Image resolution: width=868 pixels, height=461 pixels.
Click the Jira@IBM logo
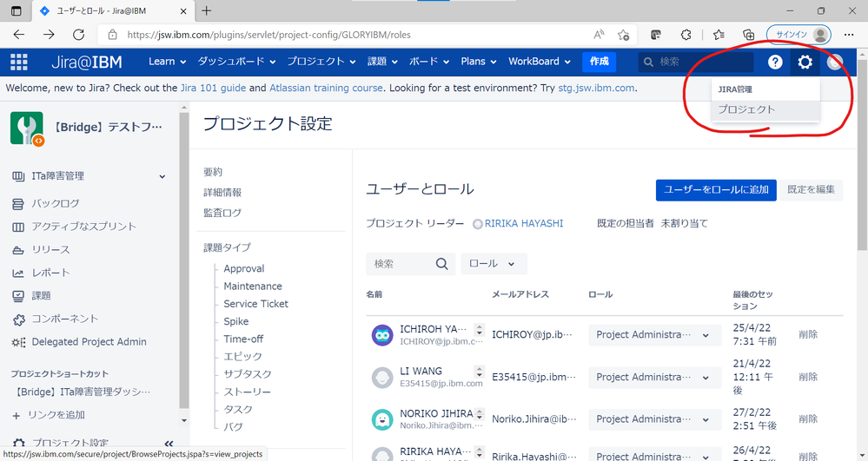pos(87,62)
